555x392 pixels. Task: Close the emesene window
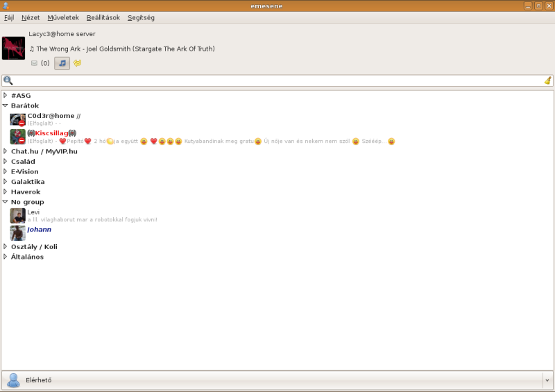point(549,6)
